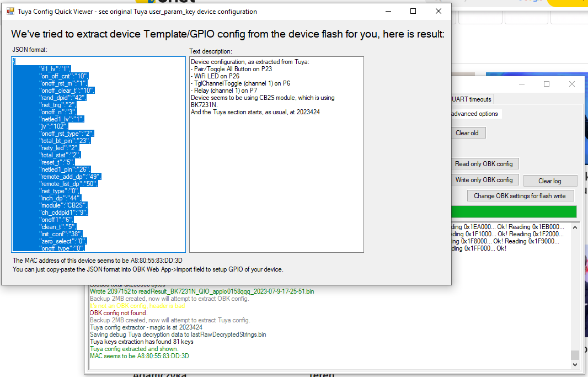Click Write only OBK config button
Viewport: 588px width, 377px height.
(x=484, y=180)
